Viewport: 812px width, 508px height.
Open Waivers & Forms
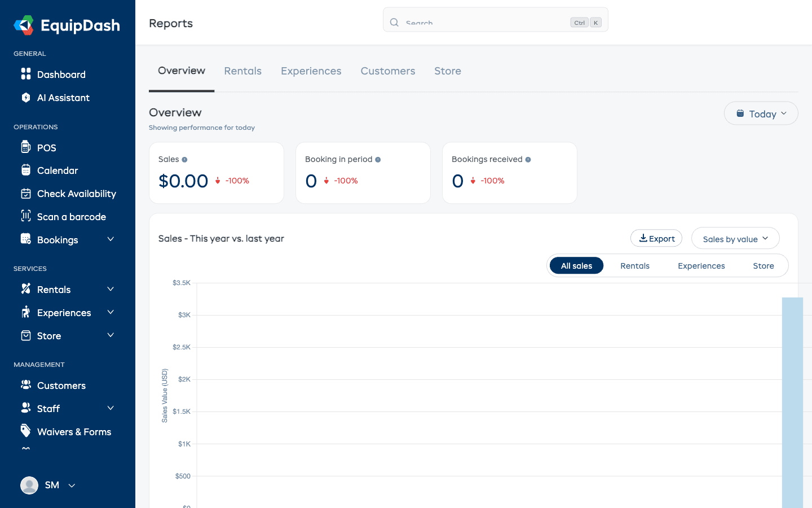click(x=74, y=431)
